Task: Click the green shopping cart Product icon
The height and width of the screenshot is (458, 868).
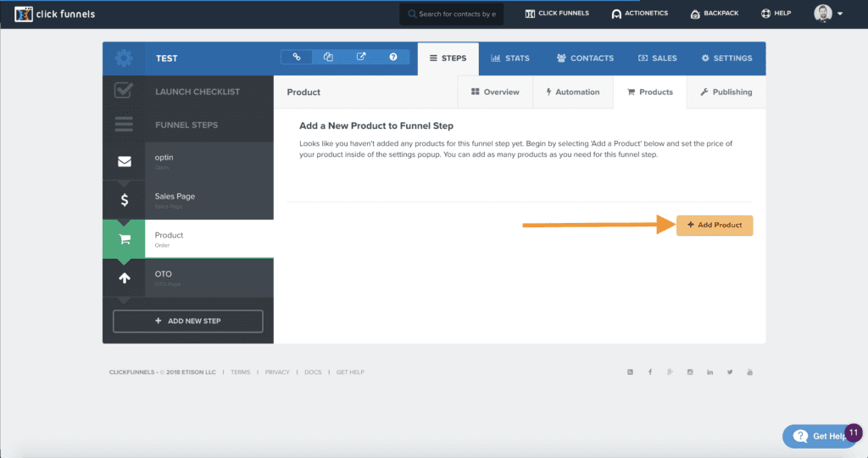Action: (x=125, y=239)
